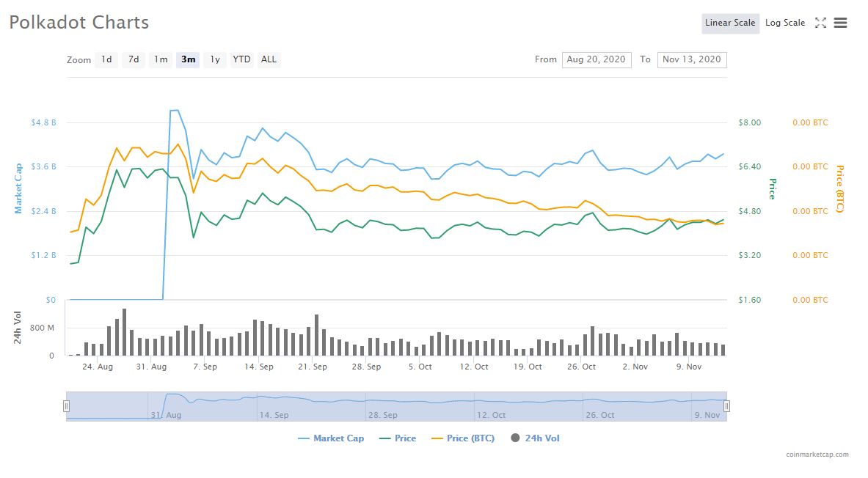The image size is (868, 478).
Task: Click the 24. Aug date label
Action: coord(98,367)
